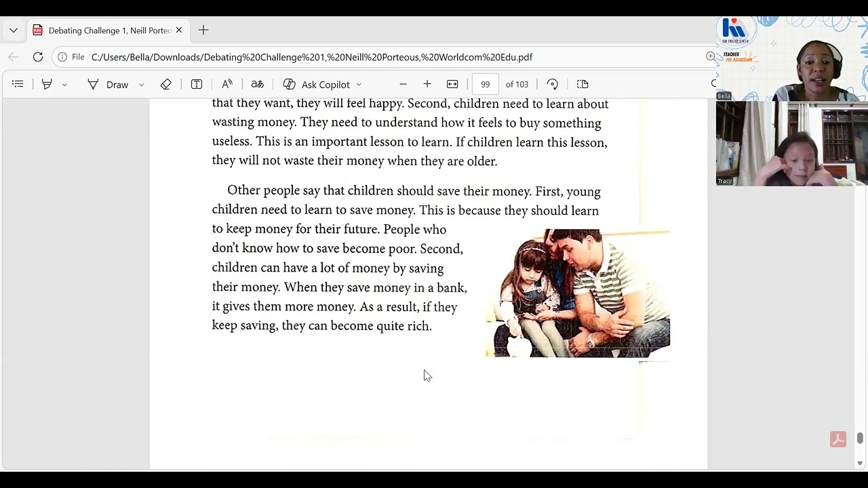
Task: Click the Adobe Acrobat floating icon
Action: pos(838,439)
